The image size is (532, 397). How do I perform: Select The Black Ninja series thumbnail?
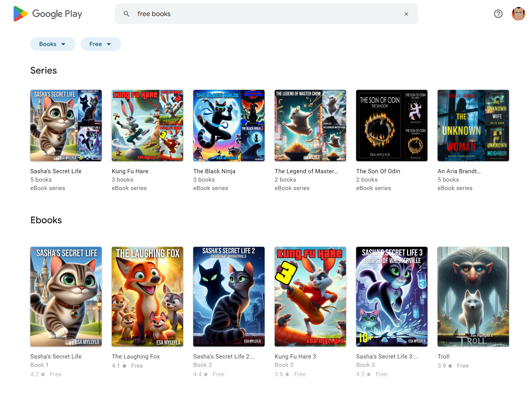[229, 126]
